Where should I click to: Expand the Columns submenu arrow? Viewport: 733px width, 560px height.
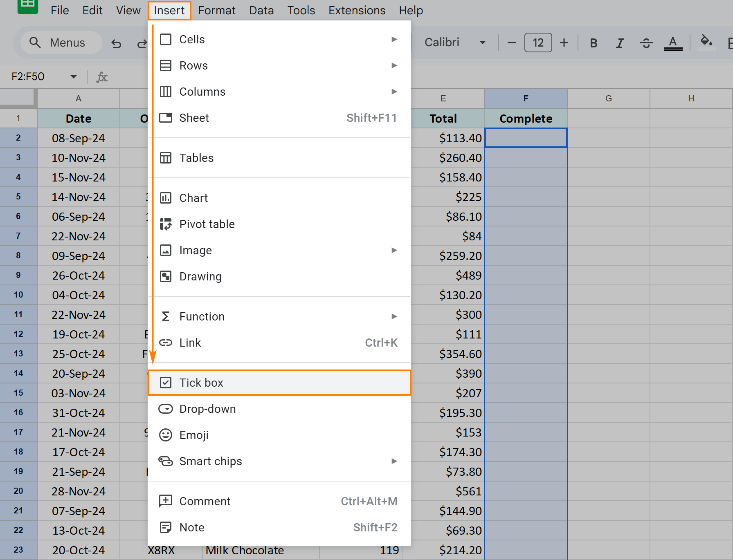click(x=394, y=92)
